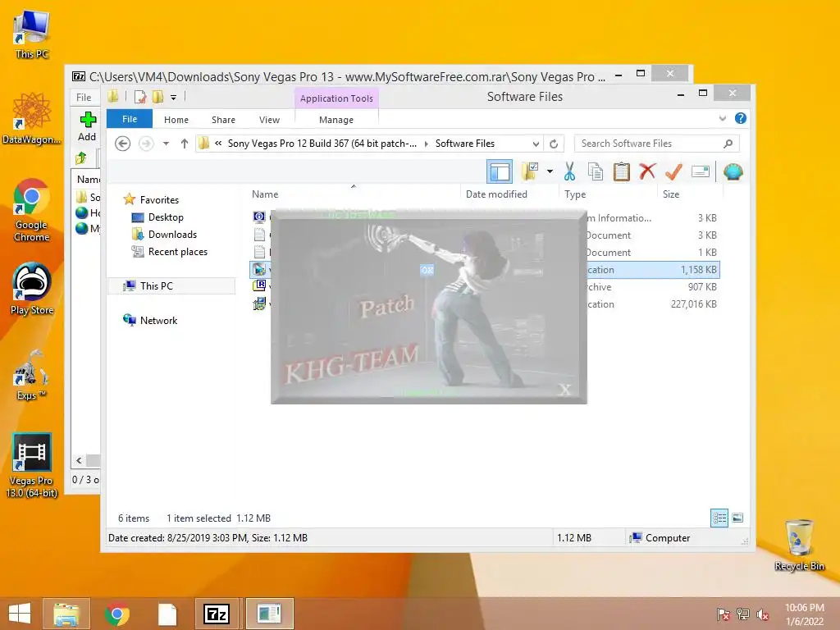Click the globe shell toolbar icon
The image size is (840, 630).
coord(733,172)
